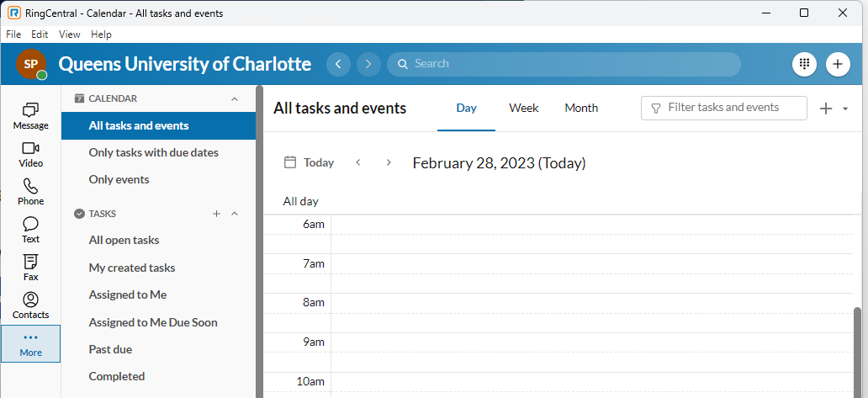Viewport: 868px width, 398px height.
Task: Switch to Month view tab
Action: click(x=581, y=109)
